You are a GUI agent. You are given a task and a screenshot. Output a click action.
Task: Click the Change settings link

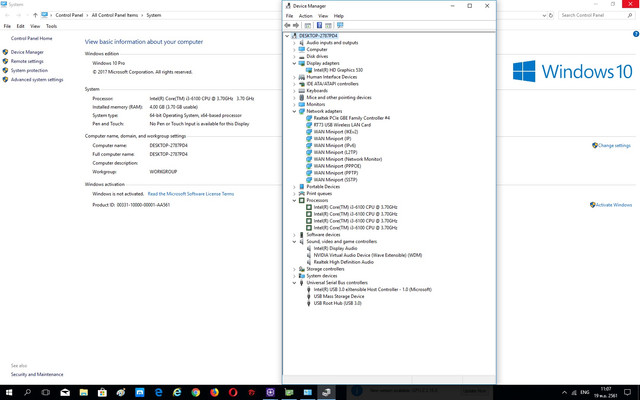pyautogui.click(x=614, y=146)
